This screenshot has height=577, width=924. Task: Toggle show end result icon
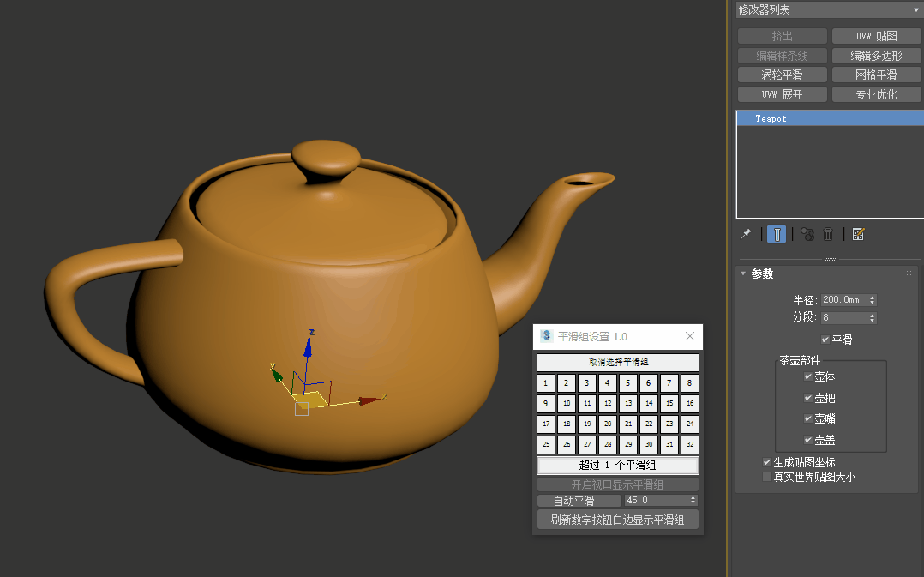[777, 235]
